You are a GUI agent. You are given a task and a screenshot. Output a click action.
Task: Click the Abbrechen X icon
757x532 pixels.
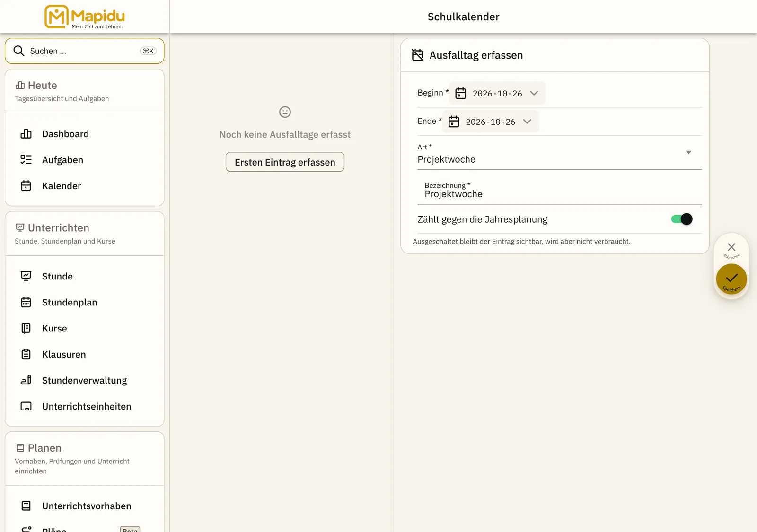point(731,247)
